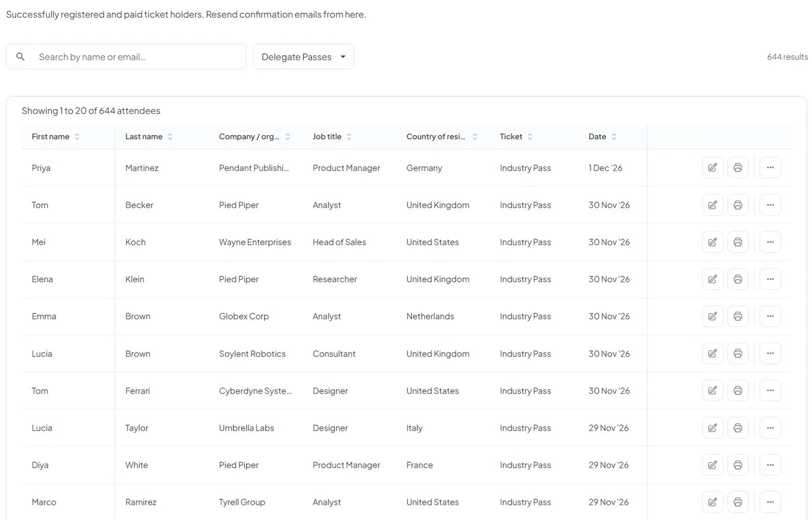Select the Globex Corp cell
The image size is (812, 520).
[x=244, y=316]
